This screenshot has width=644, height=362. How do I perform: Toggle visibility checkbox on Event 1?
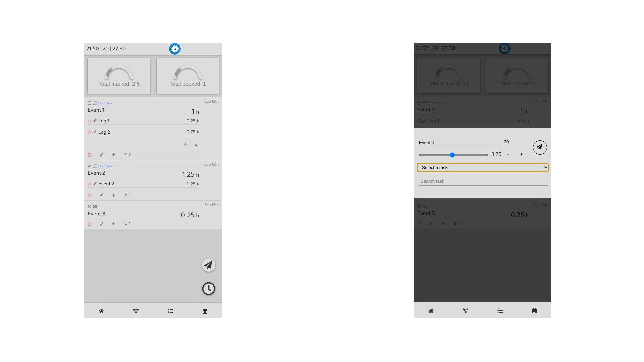pyautogui.click(x=89, y=103)
